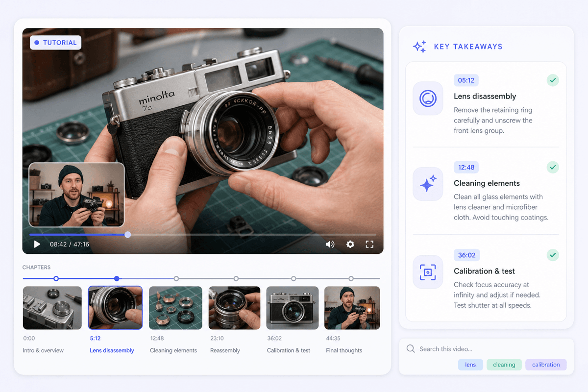Image resolution: width=588 pixels, height=392 pixels.
Task: Select the cleaning tag
Action: (x=504, y=365)
